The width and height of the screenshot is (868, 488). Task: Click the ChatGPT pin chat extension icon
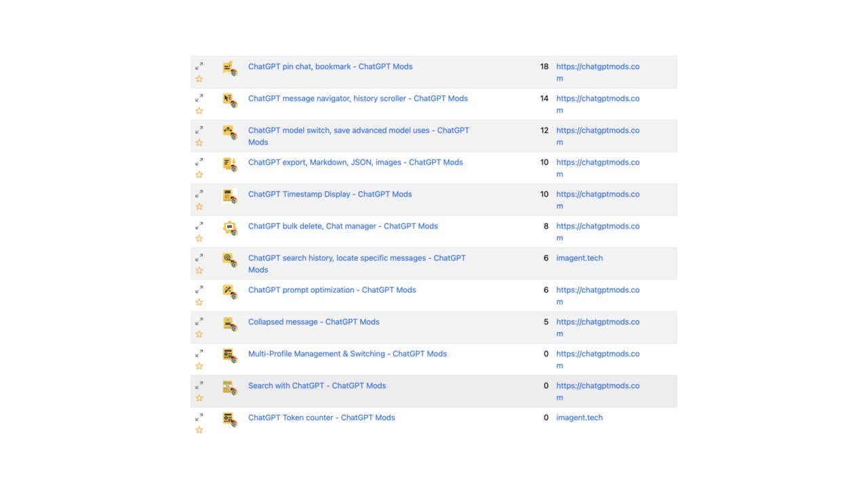pos(230,68)
